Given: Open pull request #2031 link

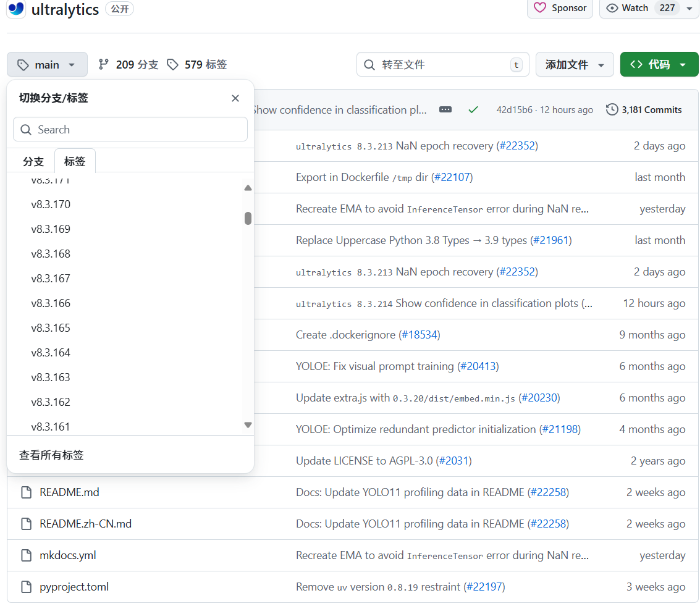Looking at the screenshot, I should [x=453, y=461].
